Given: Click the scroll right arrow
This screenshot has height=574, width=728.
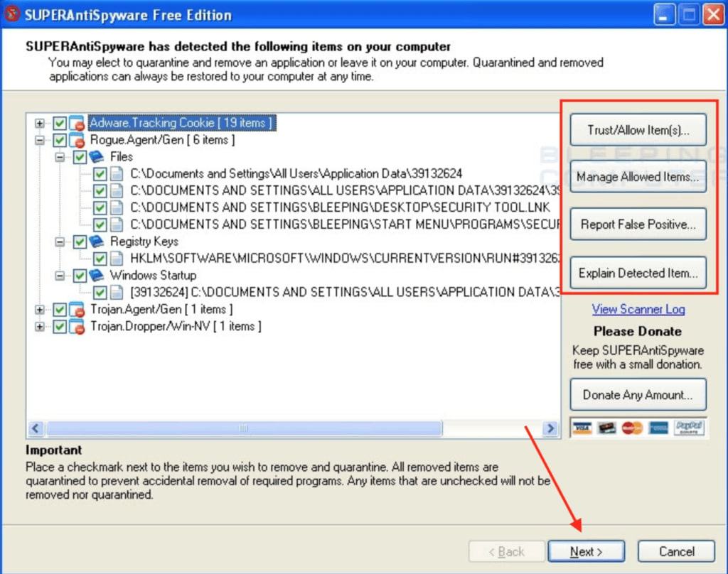Looking at the screenshot, I should [x=550, y=428].
